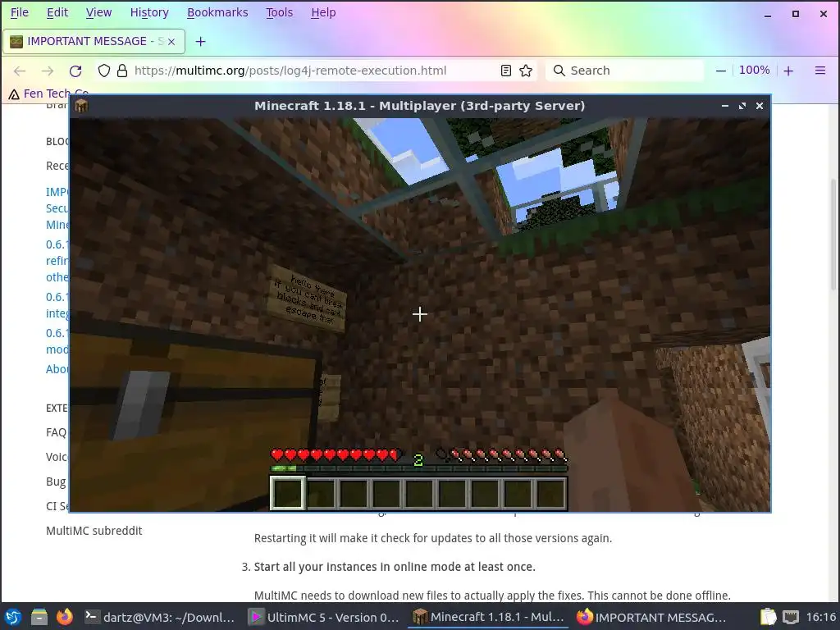Click the tracking protection shield icon
The height and width of the screenshot is (630, 840).
click(104, 71)
